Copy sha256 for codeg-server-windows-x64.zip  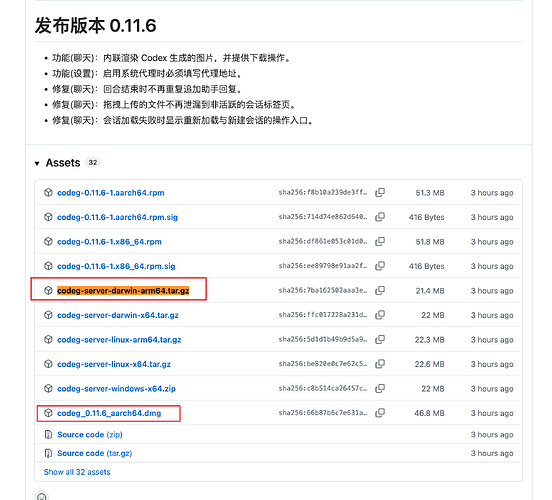[x=380, y=388]
